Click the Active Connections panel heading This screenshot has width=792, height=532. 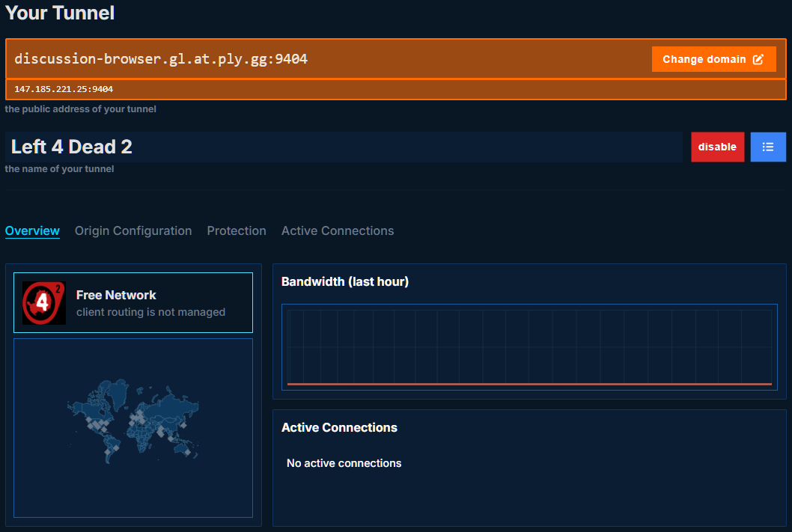tap(339, 427)
